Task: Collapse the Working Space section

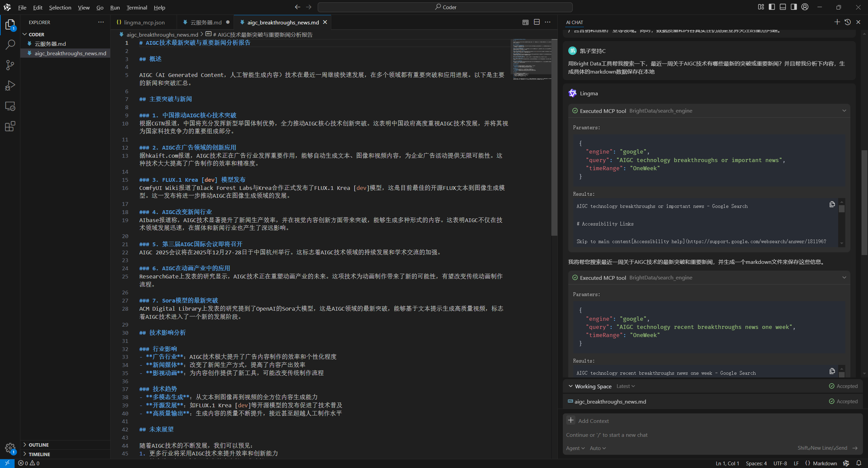Action: coord(571,386)
